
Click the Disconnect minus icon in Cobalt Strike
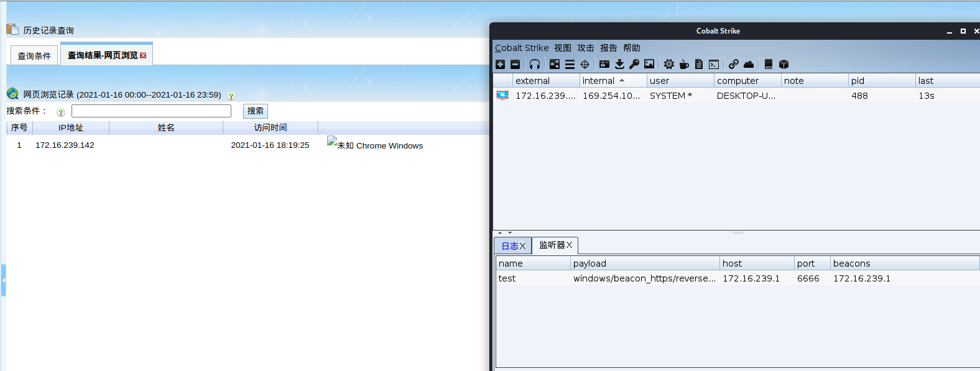click(515, 64)
